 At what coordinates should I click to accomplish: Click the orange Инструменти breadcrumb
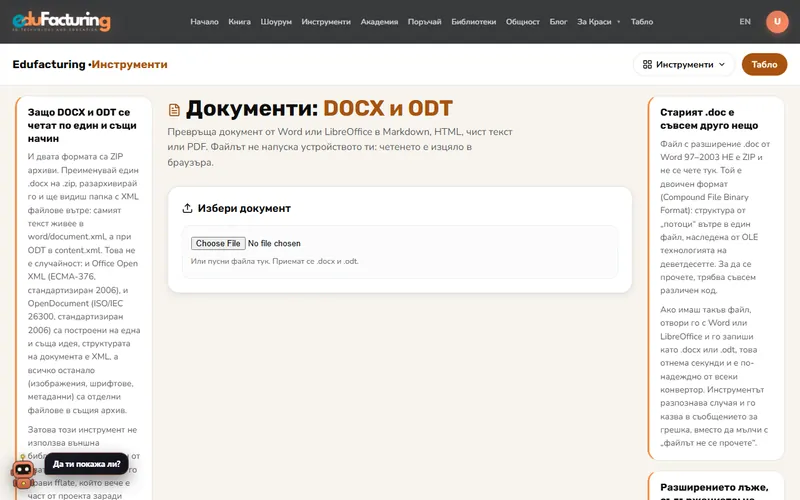click(129, 64)
